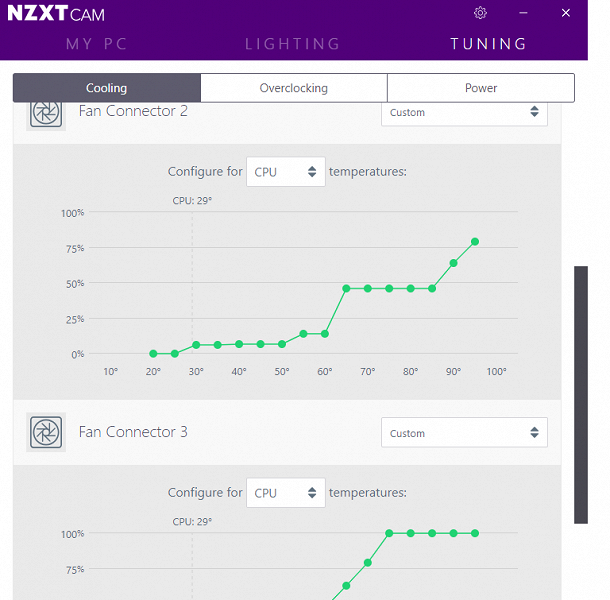Select the Cooling tab

click(107, 88)
